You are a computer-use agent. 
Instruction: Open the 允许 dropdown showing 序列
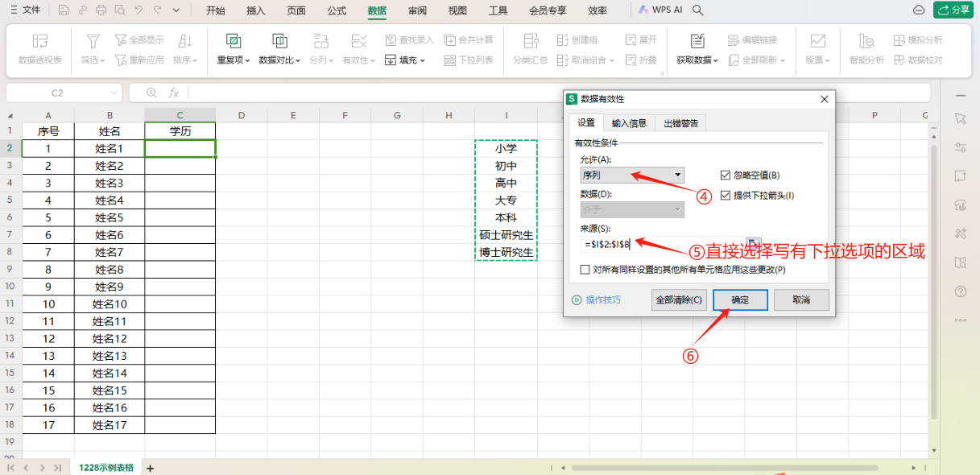pyautogui.click(x=632, y=175)
